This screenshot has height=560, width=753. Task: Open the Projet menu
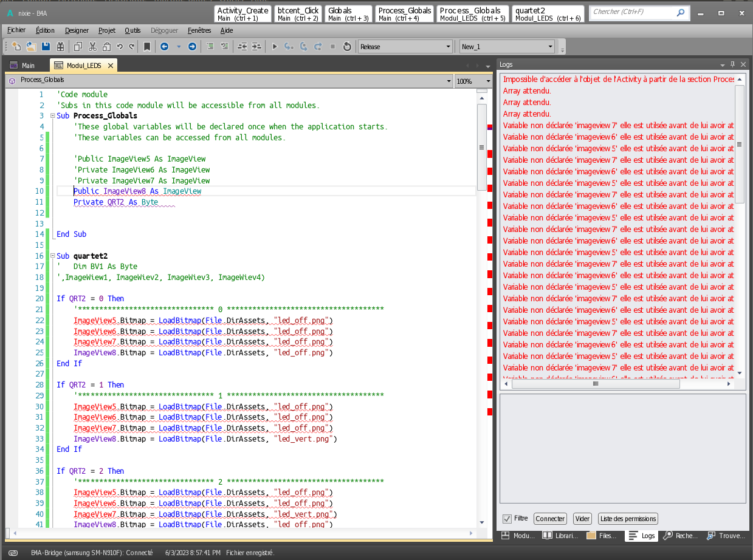[107, 30]
